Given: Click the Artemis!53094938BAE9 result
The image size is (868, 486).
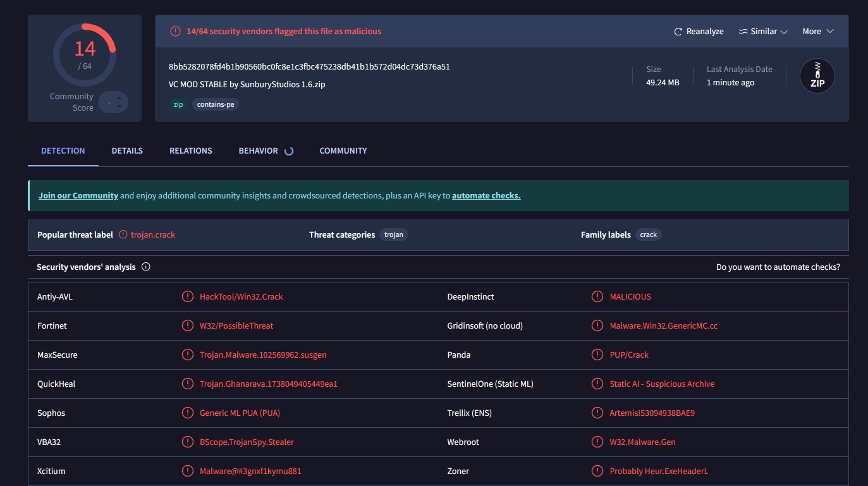Looking at the screenshot, I should coord(652,413).
